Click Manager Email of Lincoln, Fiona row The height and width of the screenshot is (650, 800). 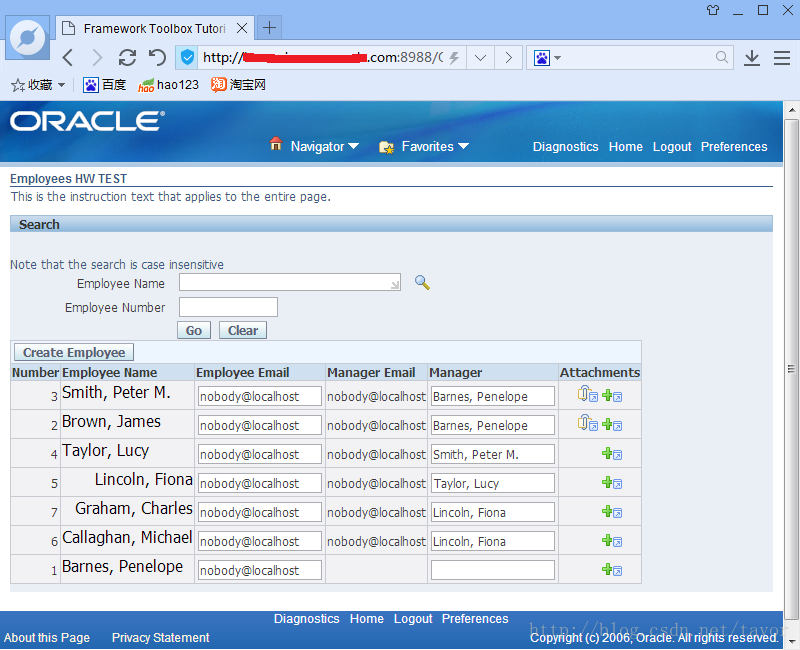(376, 483)
